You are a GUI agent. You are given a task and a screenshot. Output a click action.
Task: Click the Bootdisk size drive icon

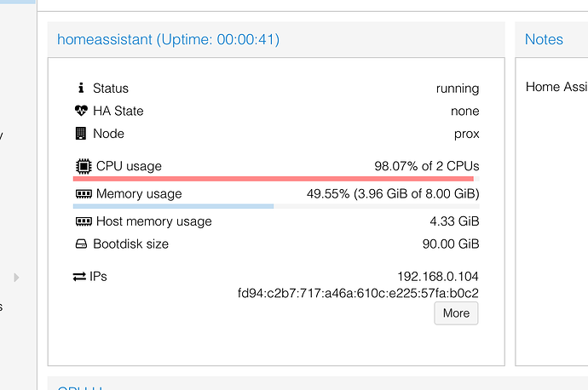click(81, 244)
